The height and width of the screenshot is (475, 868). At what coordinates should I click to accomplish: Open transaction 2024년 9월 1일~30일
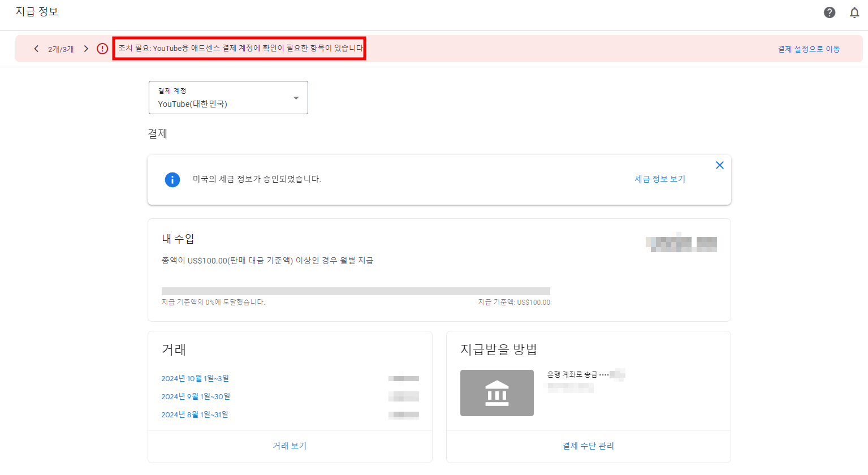pyautogui.click(x=196, y=396)
